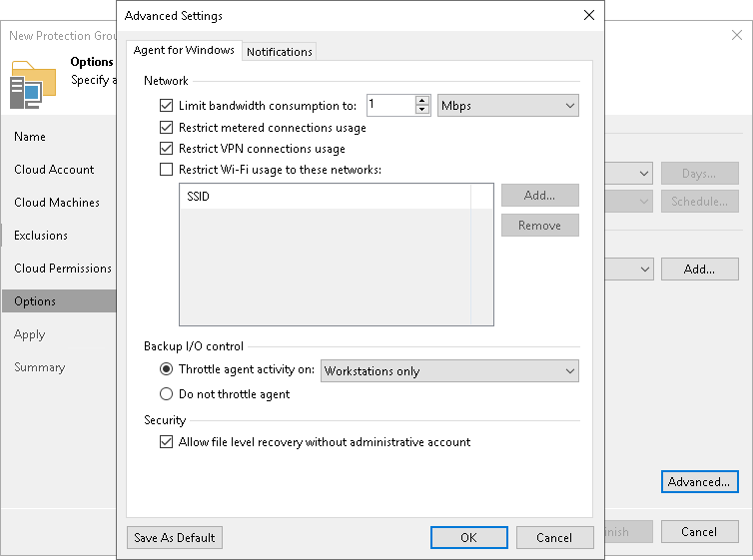Click the Schedule button in wizard
Screen dimensions: 753x560
[x=699, y=202]
